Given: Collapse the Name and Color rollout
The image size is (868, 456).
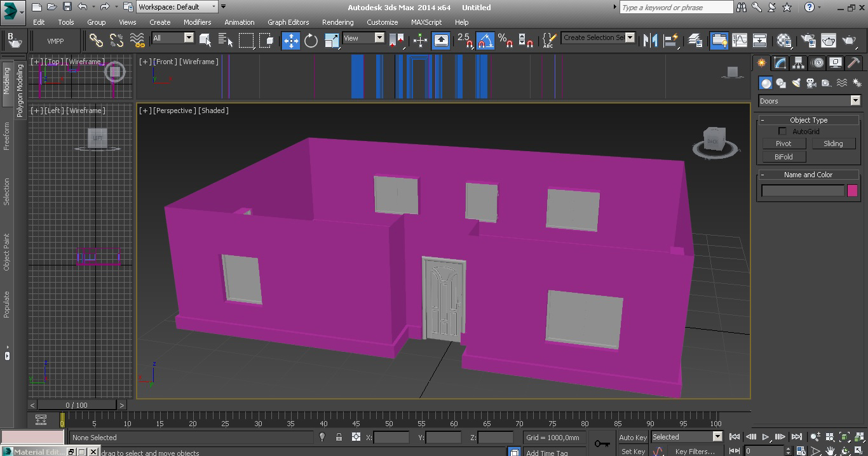Looking at the screenshot, I should click(x=808, y=175).
